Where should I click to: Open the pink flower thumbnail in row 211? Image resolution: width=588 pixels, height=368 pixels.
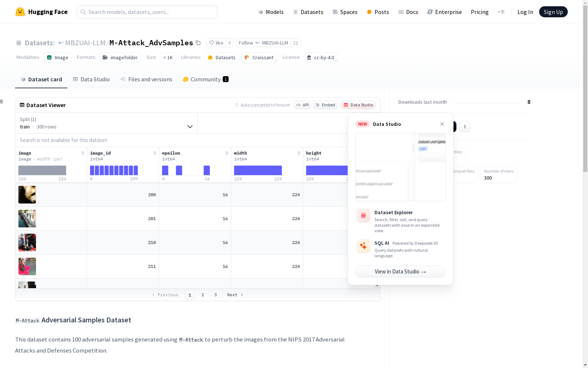coord(27,266)
